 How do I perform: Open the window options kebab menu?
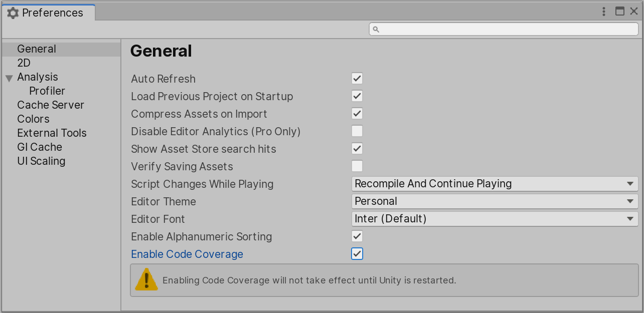pyautogui.click(x=605, y=12)
